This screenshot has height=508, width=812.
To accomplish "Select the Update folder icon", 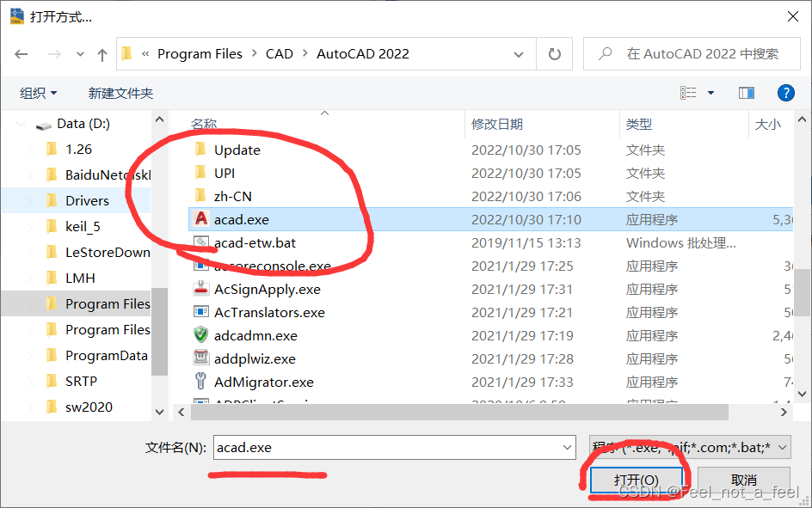I will (200, 150).
